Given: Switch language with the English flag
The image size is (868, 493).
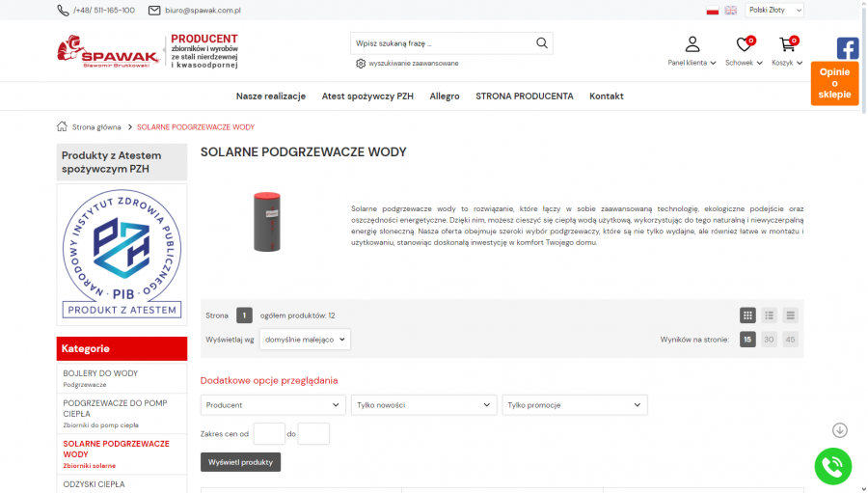Looking at the screenshot, I should point(731,10).
